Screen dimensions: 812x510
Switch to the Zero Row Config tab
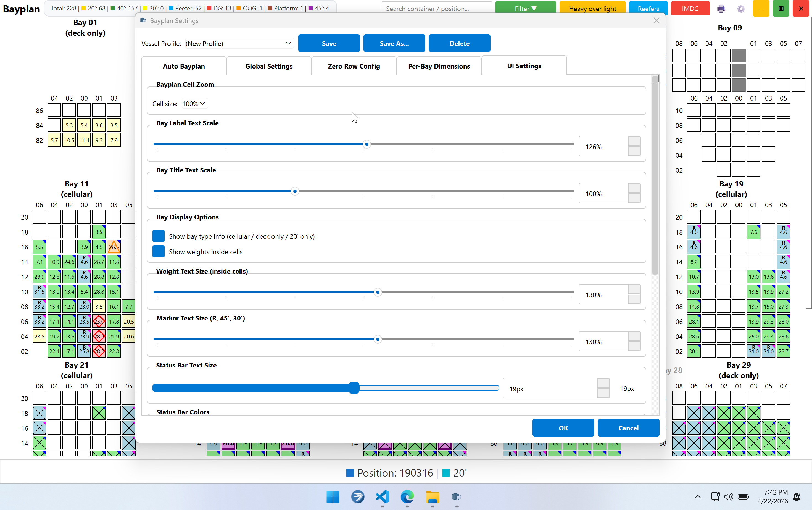(354, 66)
